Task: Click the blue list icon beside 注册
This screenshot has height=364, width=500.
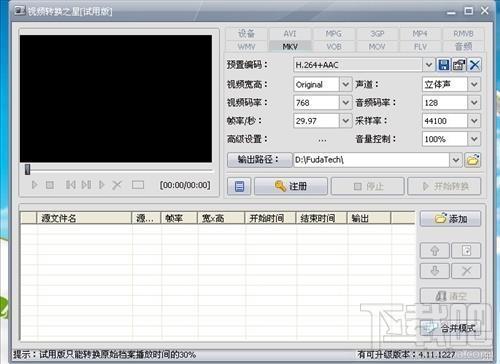Action: click(x=239, y=186)
